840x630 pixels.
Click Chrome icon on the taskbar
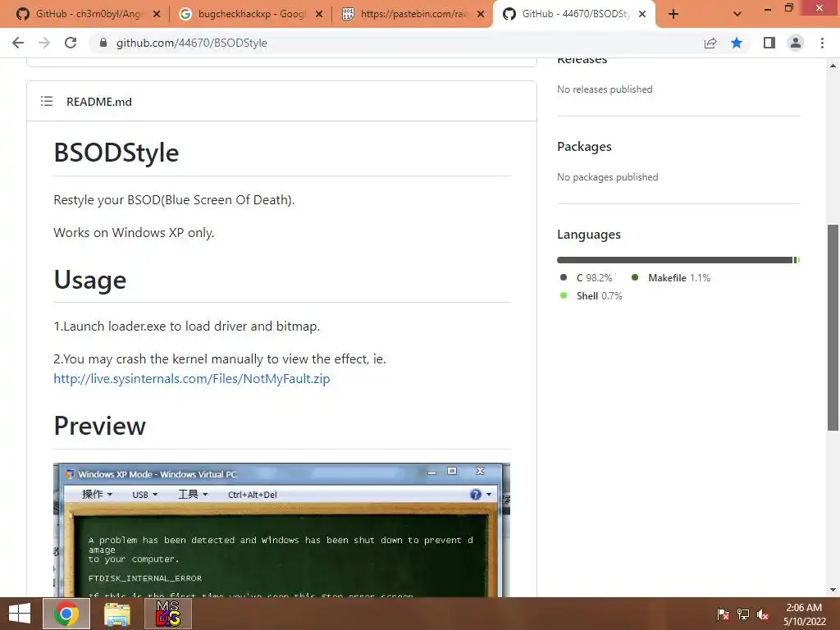coord(66,614)
